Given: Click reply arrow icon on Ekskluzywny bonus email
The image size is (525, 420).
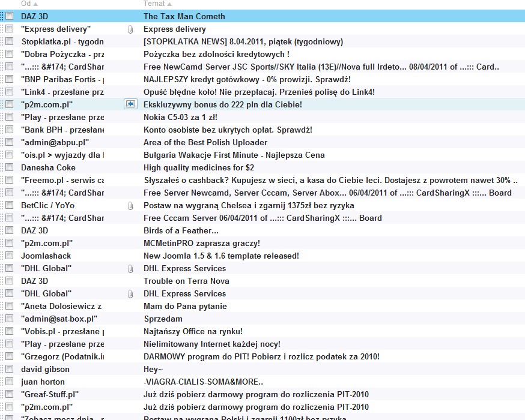Looking at the screenshot, I should click(130, 104).
